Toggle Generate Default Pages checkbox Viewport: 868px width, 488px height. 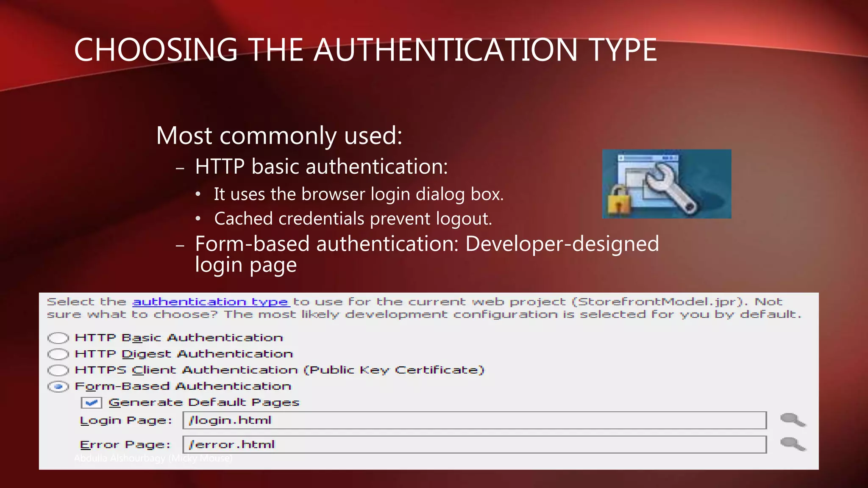92,402
